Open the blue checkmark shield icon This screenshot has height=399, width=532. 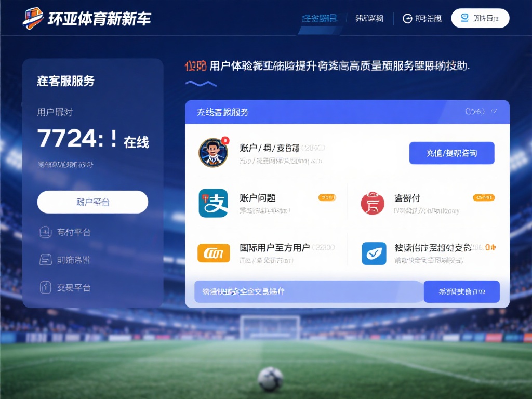(x=374, y=253)
